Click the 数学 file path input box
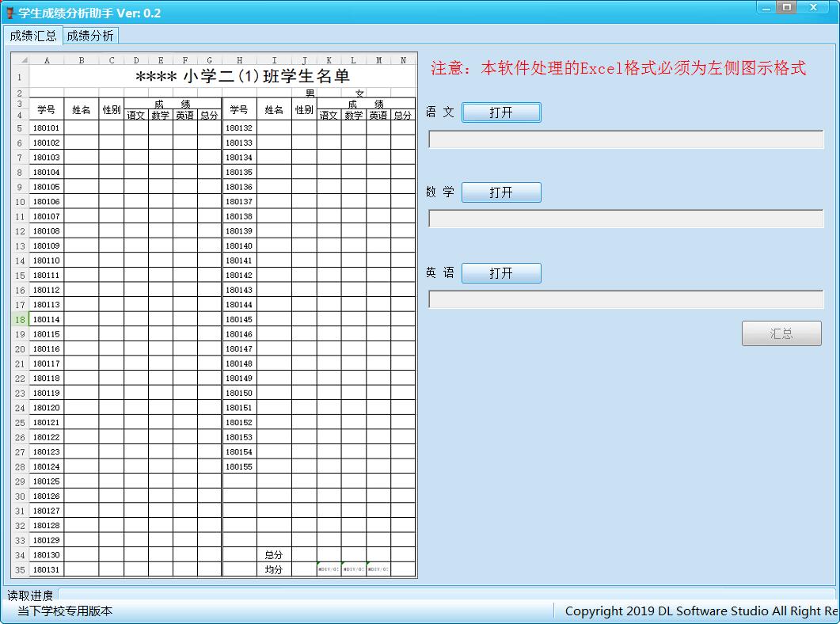This screenshot has width=840, height=624. click(x=625, y=219)
